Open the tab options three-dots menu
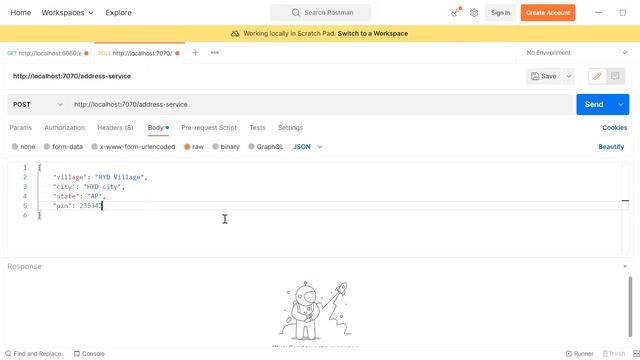 215,53
